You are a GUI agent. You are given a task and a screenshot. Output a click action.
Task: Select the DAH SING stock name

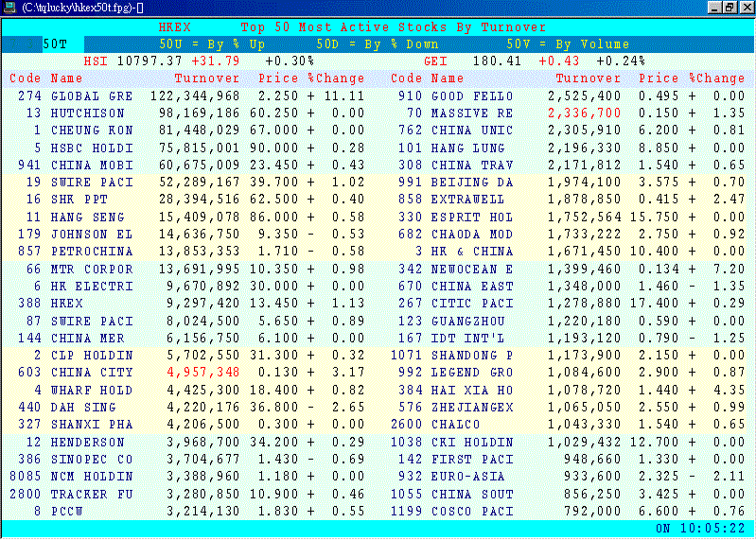pos(83,407)
